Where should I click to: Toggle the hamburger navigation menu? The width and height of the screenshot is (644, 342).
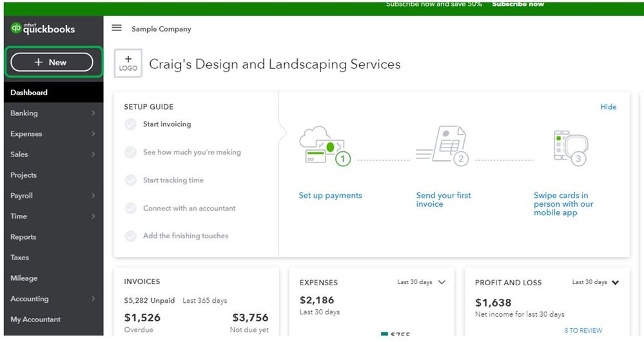pos(117,28)
